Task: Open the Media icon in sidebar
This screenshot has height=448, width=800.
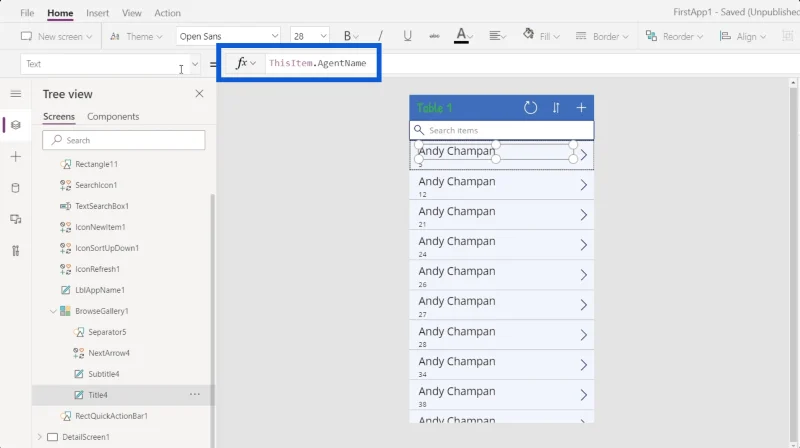Action: (x=16, y=219)
